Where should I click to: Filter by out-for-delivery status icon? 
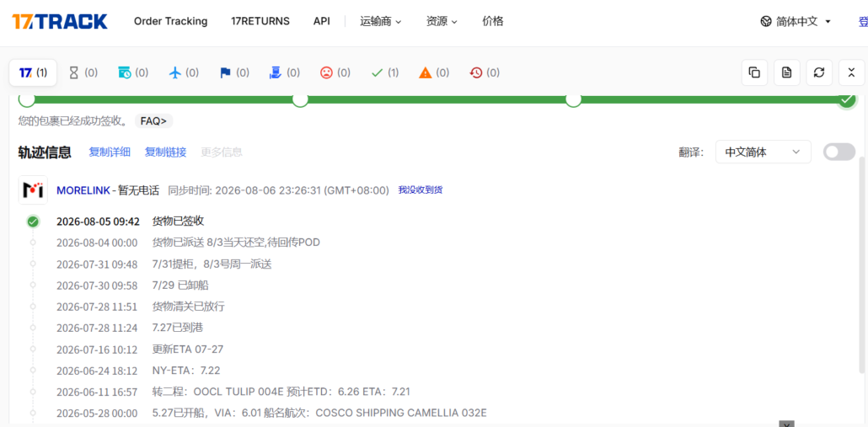tap(285, 72)
